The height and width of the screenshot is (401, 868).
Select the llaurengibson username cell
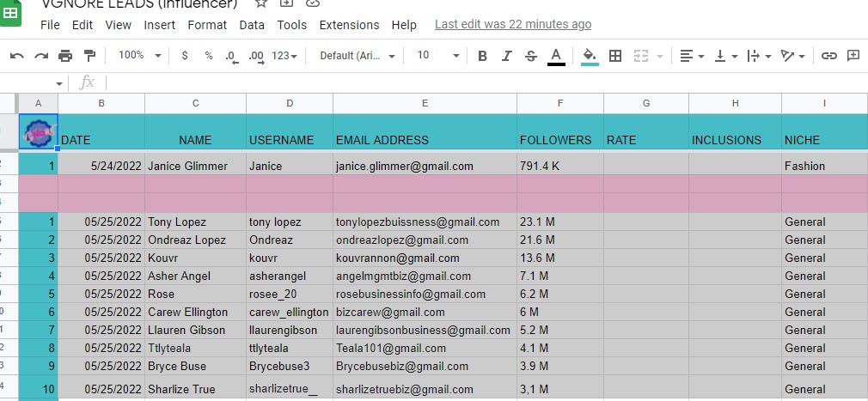(290, 331)
